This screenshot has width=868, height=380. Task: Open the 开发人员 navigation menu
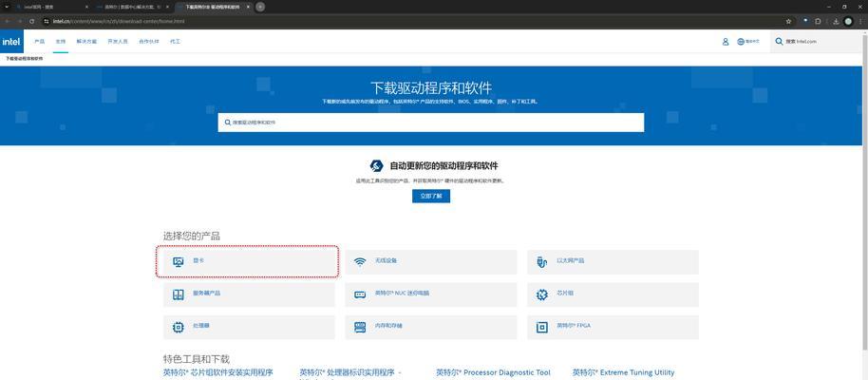(118, 42)
